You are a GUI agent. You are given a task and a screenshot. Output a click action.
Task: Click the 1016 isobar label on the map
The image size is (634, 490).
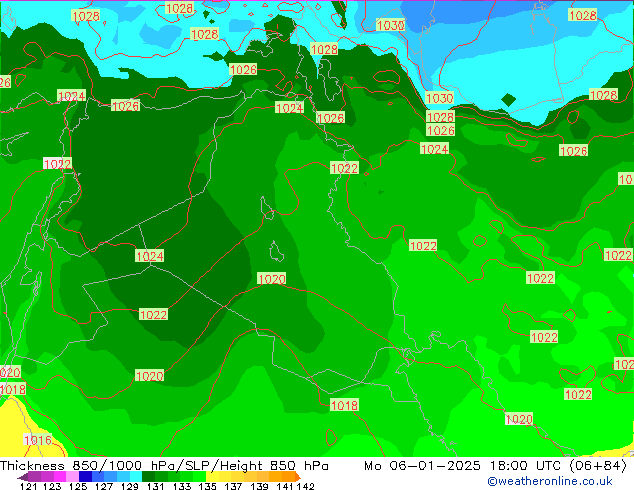point(38,440)
